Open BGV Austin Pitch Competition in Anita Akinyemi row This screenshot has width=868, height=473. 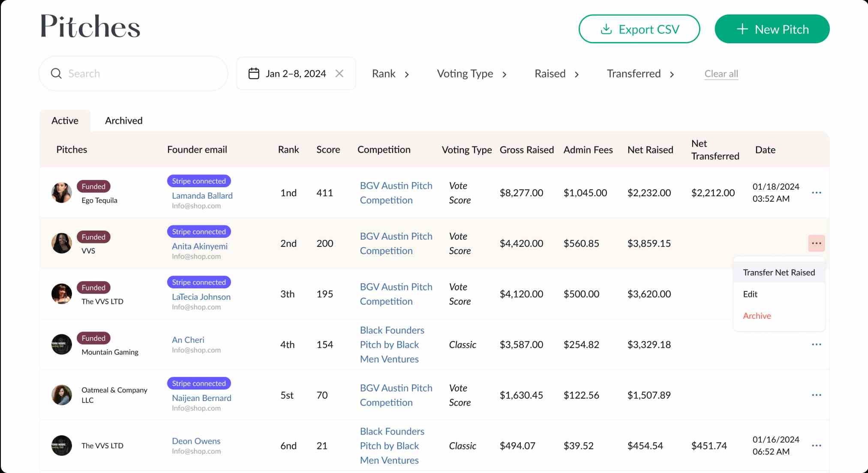(396, 243)
